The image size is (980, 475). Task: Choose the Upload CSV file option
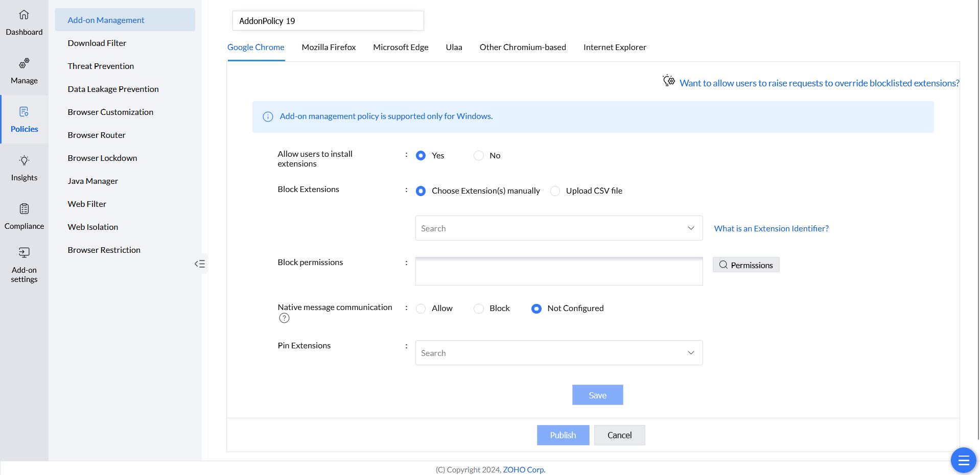[x=555, y=191]
